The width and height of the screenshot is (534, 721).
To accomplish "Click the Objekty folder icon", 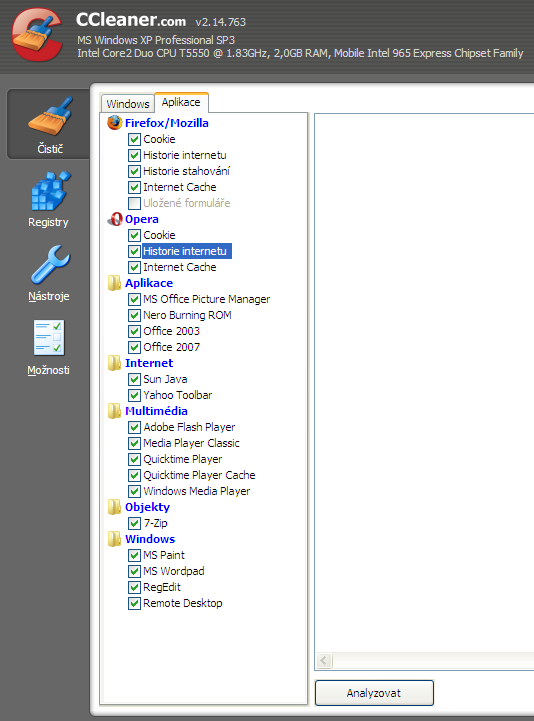I will click(115, 507).
